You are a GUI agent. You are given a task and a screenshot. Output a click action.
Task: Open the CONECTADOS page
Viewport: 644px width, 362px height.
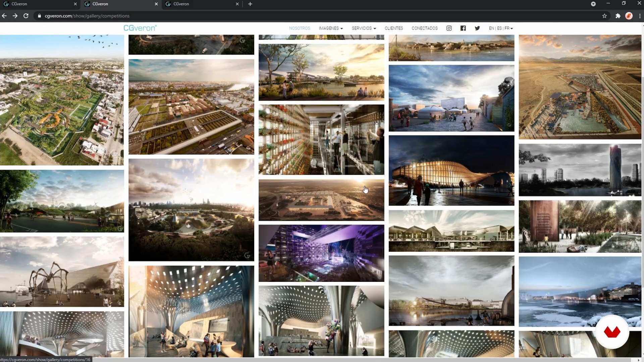(425, 28)
